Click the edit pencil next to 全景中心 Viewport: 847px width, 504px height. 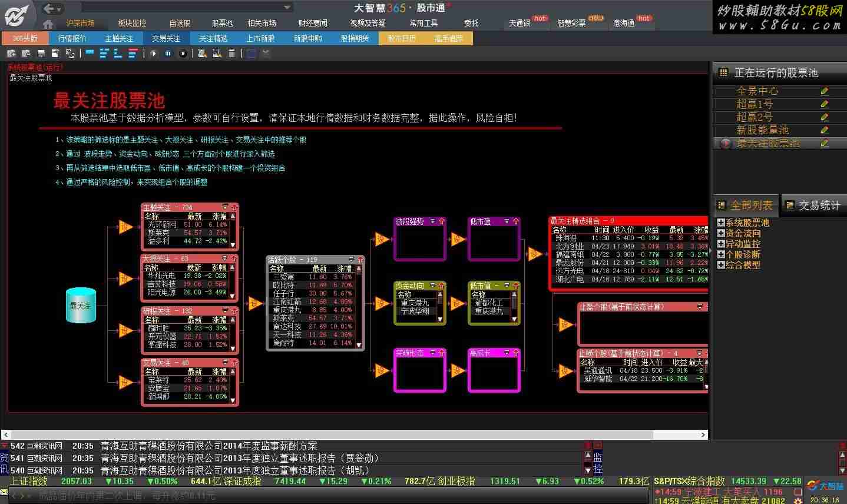coord(824,91)
